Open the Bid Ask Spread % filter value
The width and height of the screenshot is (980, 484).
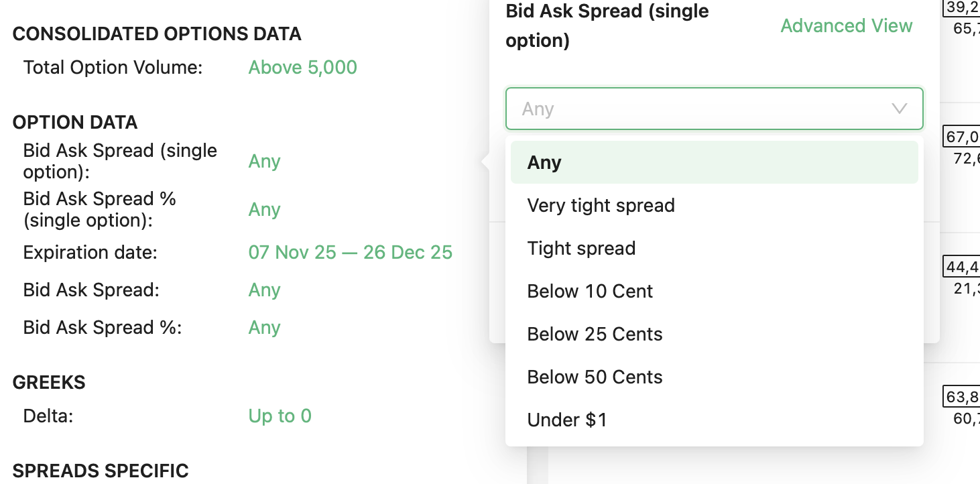pyautogui.click(x=264, y=327)
